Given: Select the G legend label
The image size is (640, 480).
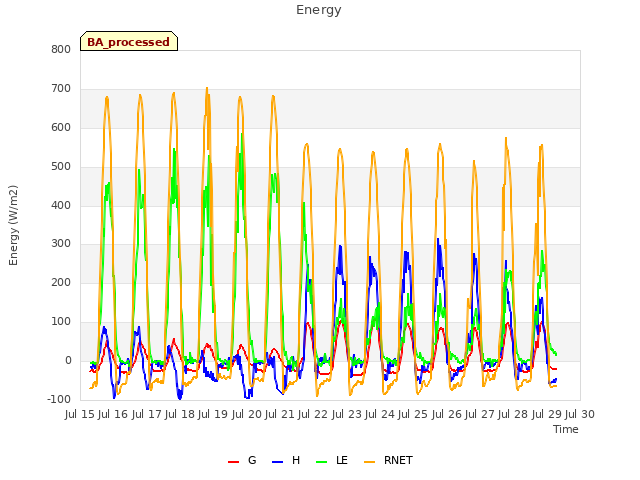Looking at the screenshot, I should pyautogui.click(x=252, y=460).
